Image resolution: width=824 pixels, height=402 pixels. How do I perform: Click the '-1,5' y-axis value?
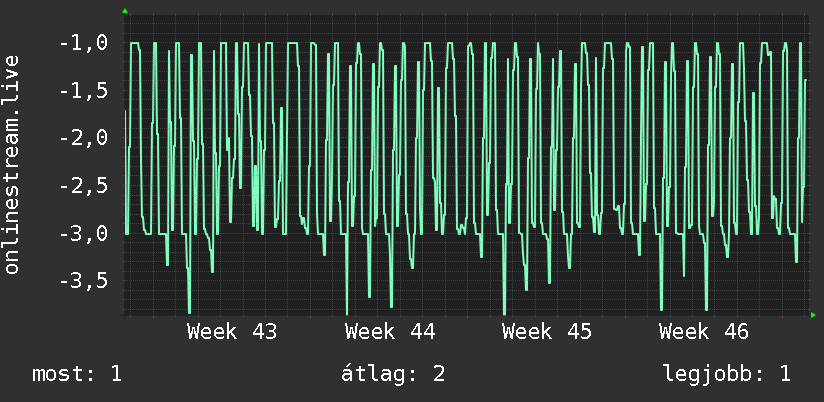click(84, 91)
